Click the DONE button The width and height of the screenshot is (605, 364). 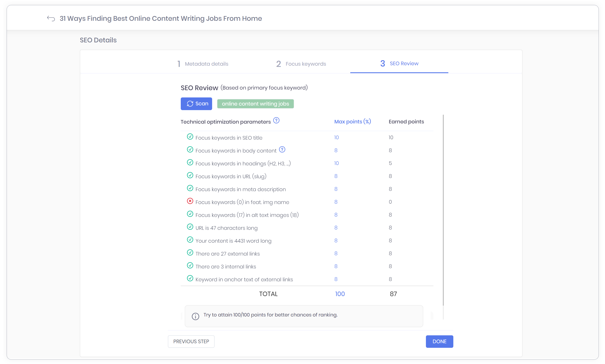coord(439,341)
